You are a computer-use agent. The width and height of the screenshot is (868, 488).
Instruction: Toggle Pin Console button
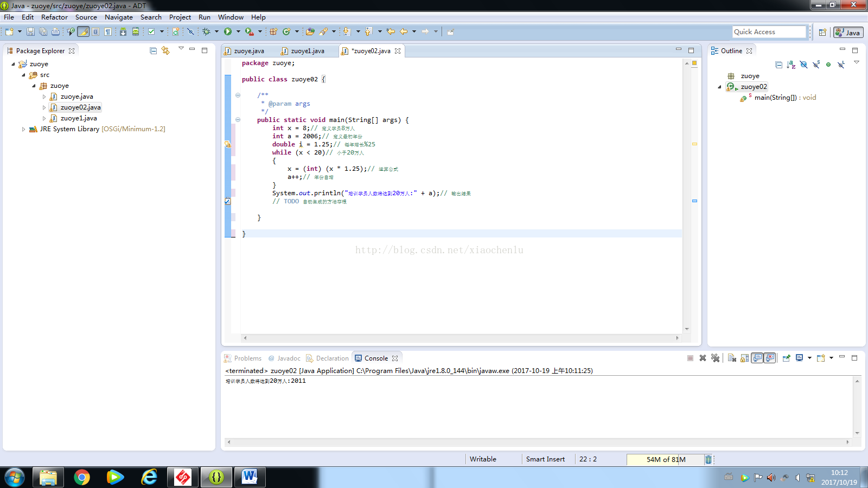click(x=786, y=358)
